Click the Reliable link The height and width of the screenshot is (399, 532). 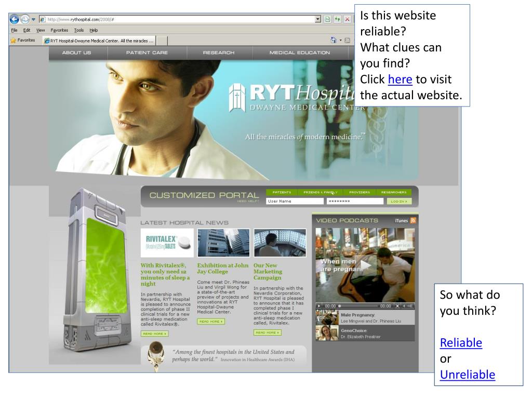coord(461,343)
